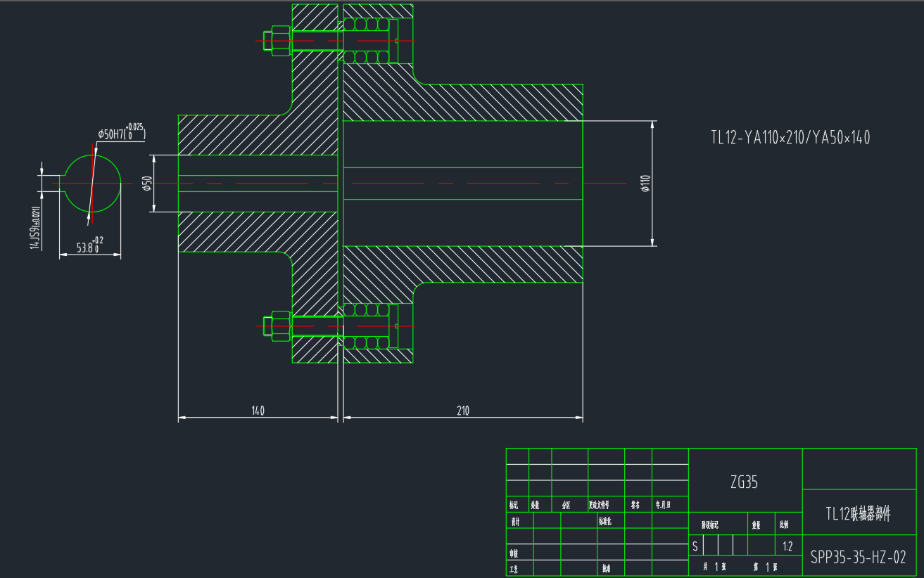Viewport: 924px width, 578px height.
Task: Select the bottom bolt hex nut
Action: (279, 326)
